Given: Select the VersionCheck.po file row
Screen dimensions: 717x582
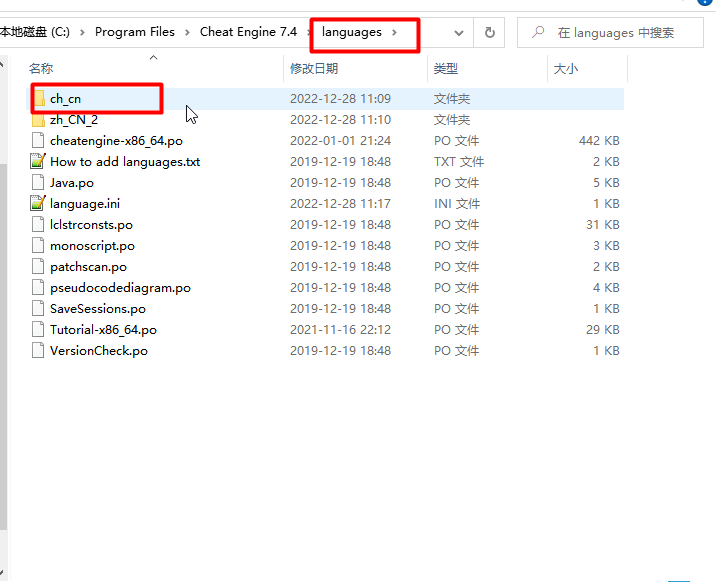Looking at the screenshot, I should point(99,351).
